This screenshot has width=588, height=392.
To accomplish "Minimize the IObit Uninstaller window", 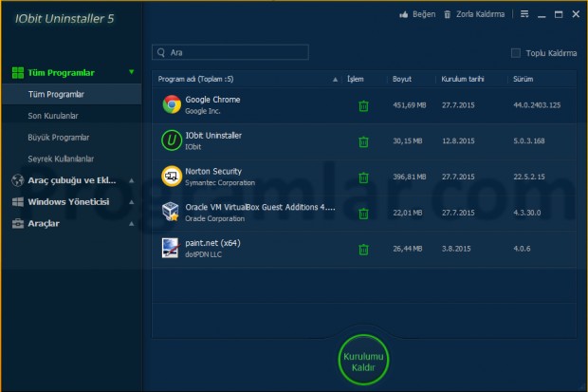I will (542, 14).
